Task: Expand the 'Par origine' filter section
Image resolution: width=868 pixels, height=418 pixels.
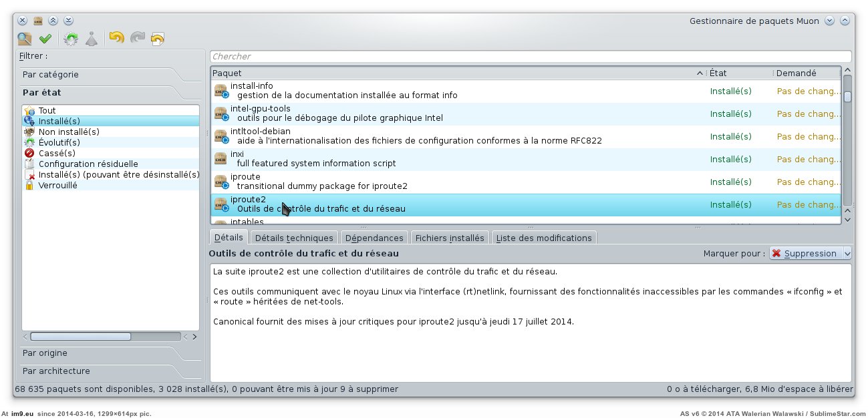Action: click(45, 353)
